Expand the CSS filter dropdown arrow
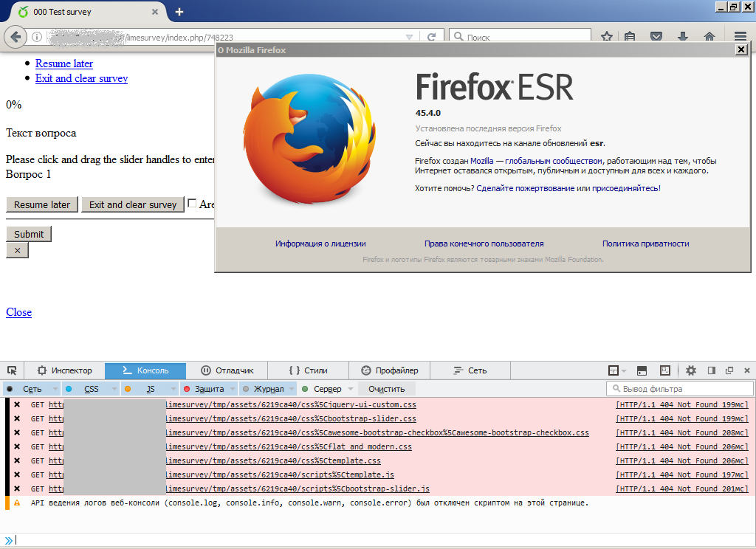 tap(114, 389)
